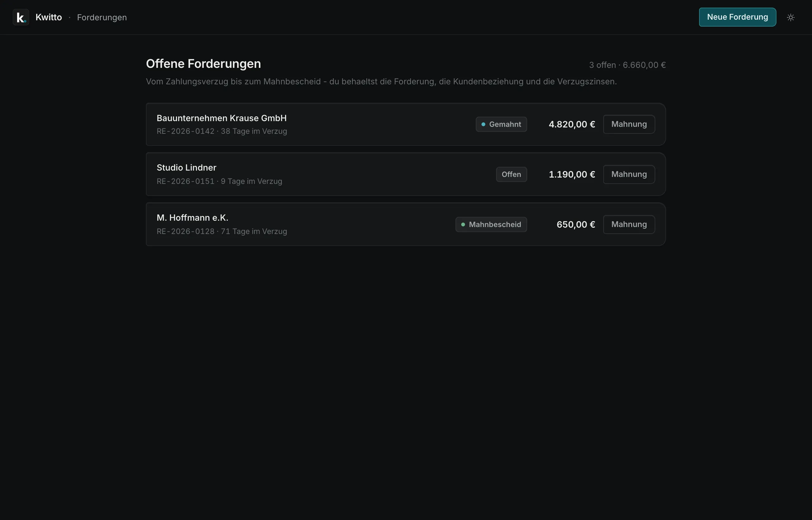Click the Kwitto brand name
Image resolution: width=812 pixels, height=520 pixels.
[49, 17]
